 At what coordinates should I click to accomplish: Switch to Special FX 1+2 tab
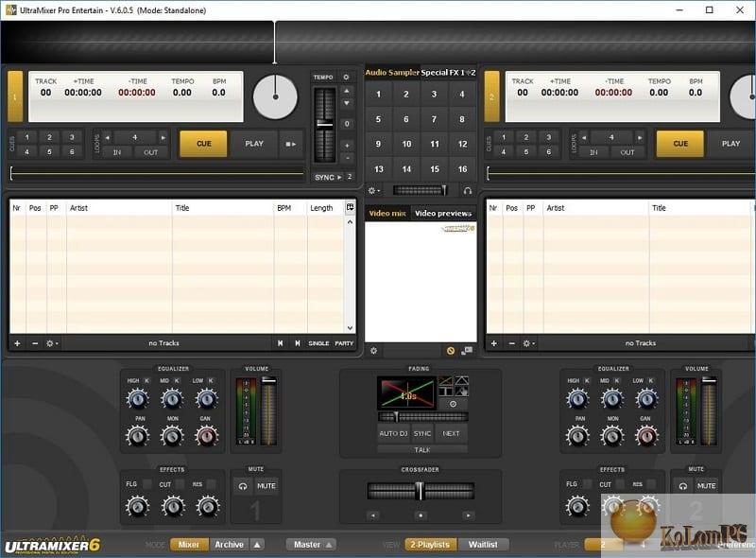448,73
